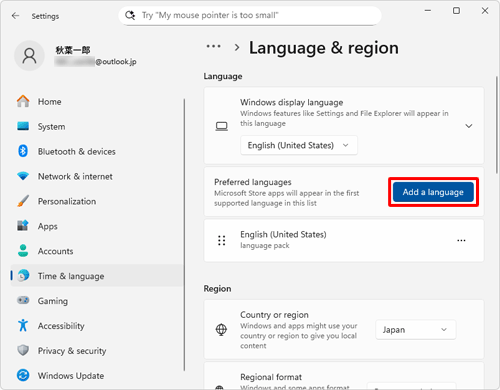Click the Personalization paintbrush icon
500x390 pixels.
(x=23, y=201)
